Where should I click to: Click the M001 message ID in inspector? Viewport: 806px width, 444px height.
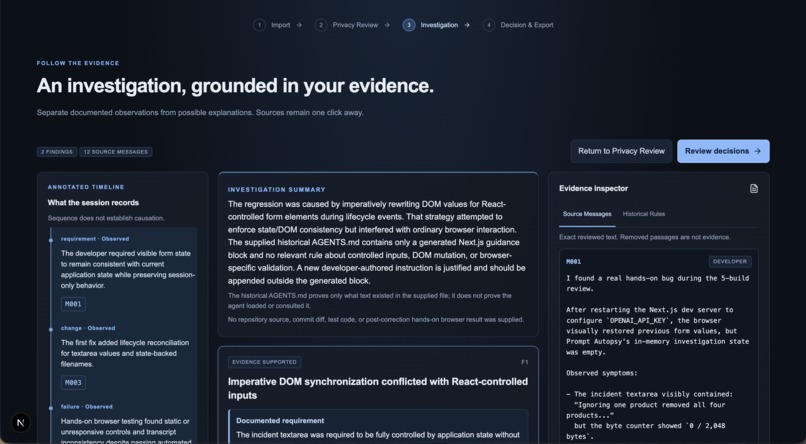(x=574, y=262)
